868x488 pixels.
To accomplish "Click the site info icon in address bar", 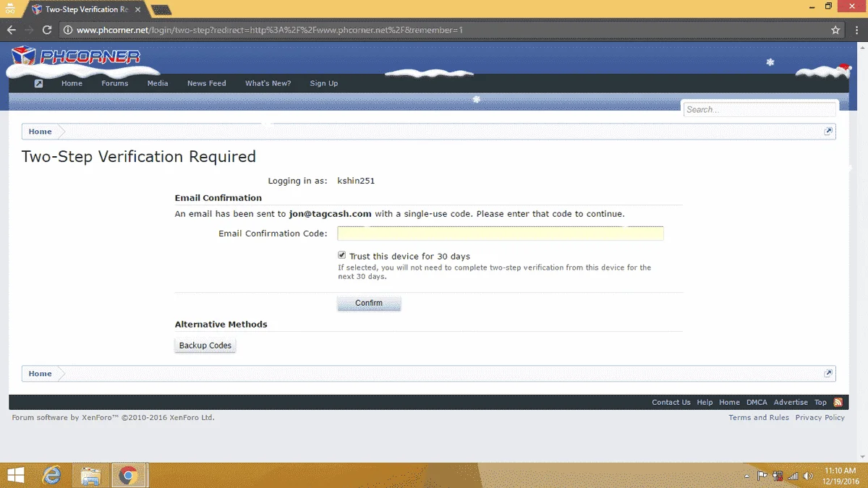I will point(68,30).
